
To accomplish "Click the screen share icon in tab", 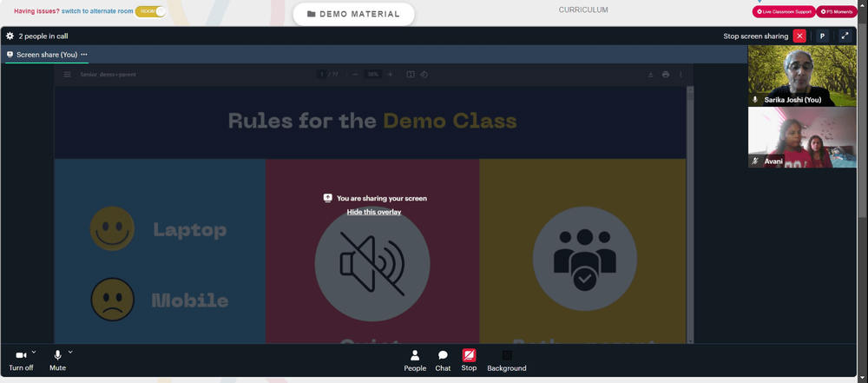I will (10, 55).
